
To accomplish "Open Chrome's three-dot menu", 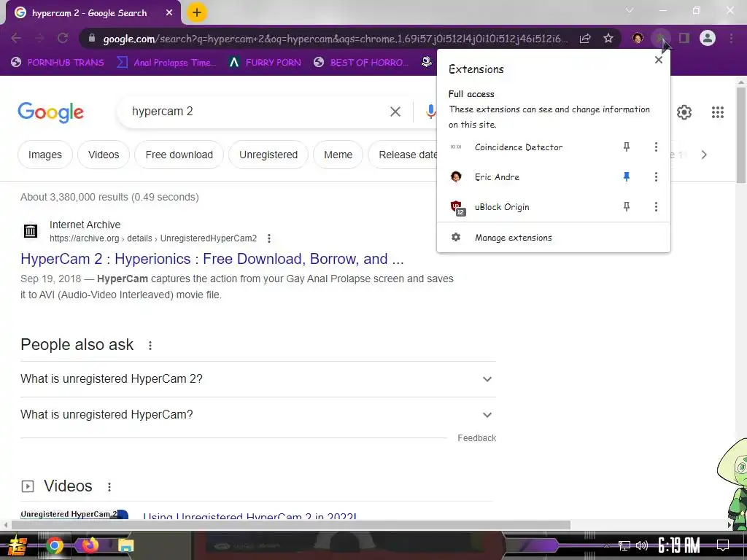I will 731,38.
